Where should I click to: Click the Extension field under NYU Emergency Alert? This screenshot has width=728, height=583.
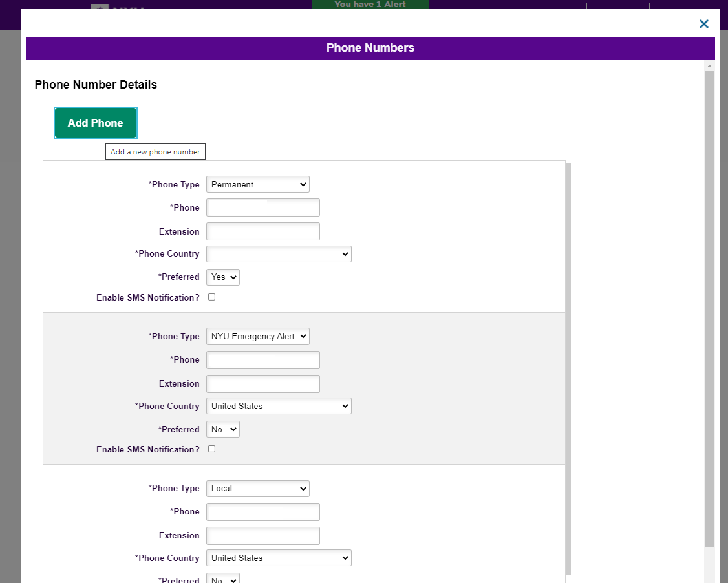coord(262,383)
